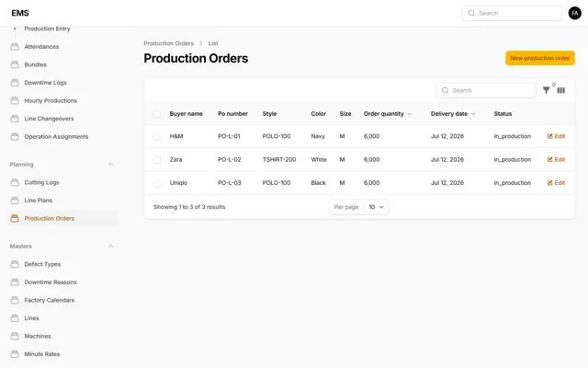This screenshot has width=588, height=368.
Task: Click the H&M buyer name cell
Action: click(176, 136)
